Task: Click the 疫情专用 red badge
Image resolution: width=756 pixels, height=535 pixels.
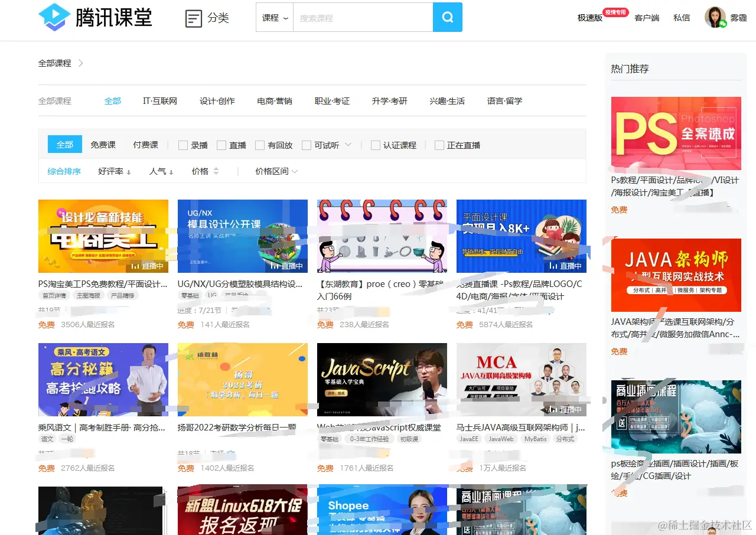Action: [615, 12]
